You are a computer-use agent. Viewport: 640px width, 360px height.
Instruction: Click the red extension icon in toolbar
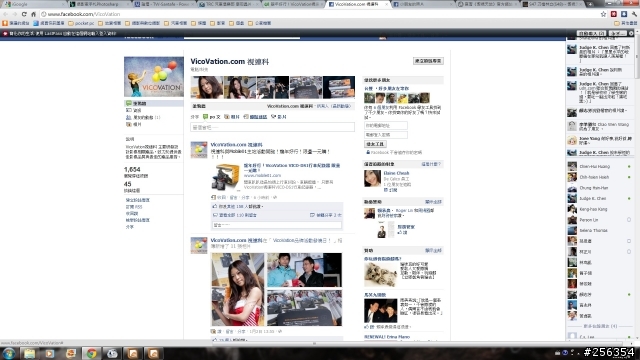pyautogui.click(x=613, y=14)
